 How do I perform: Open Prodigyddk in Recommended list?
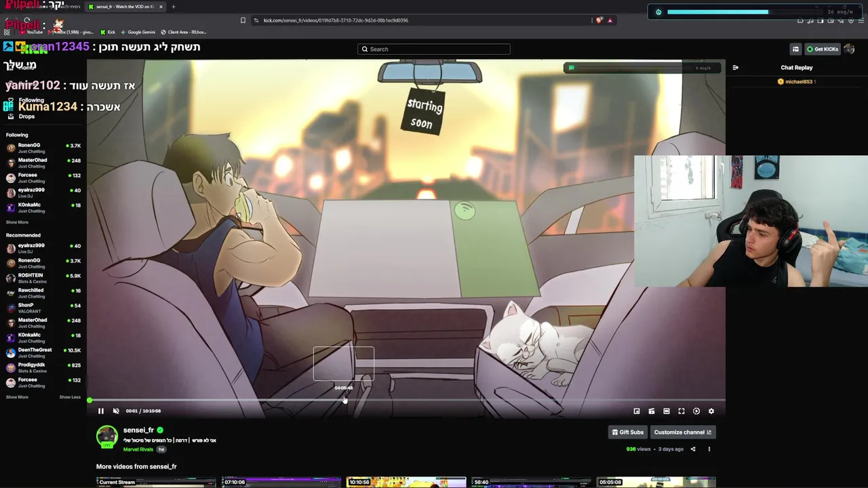(42, 367)
